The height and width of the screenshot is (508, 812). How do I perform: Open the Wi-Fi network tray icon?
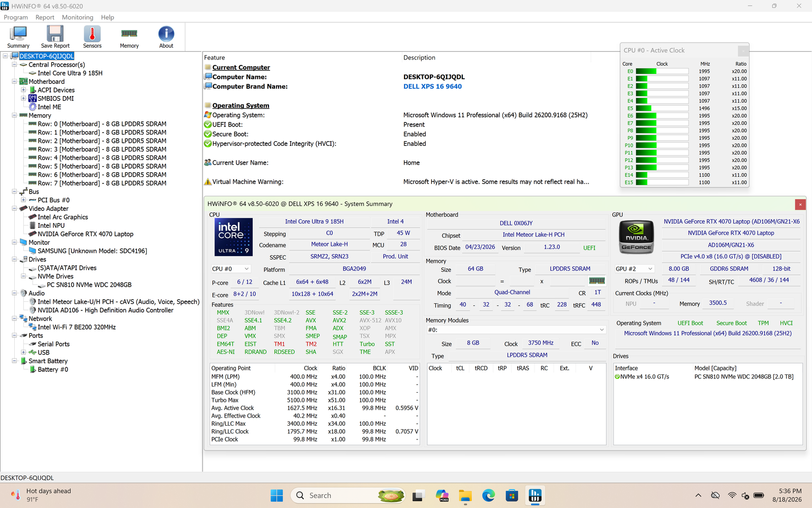732,495
